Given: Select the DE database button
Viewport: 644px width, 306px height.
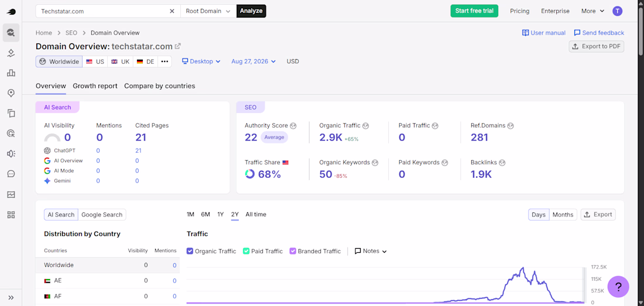Looking at the screenshot, I should pos(145,61).
